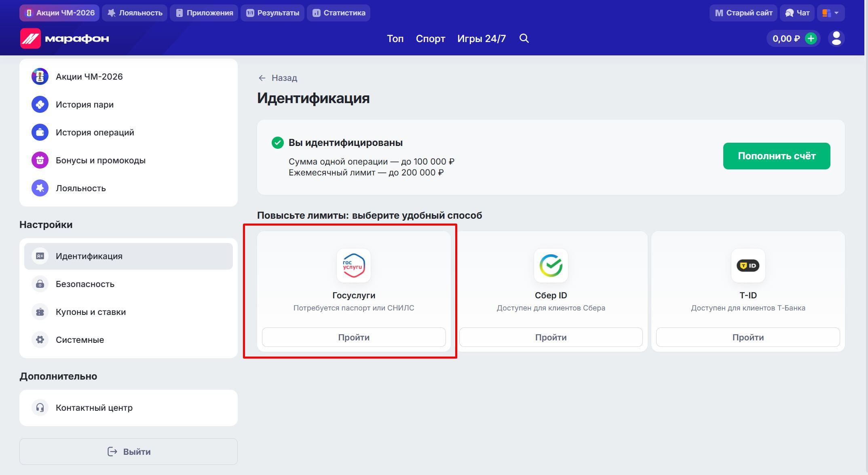The image size is (868, 475).
Task: Go to Игры 24/7 section
Action: pyautogui.click(x=482, y=39)
